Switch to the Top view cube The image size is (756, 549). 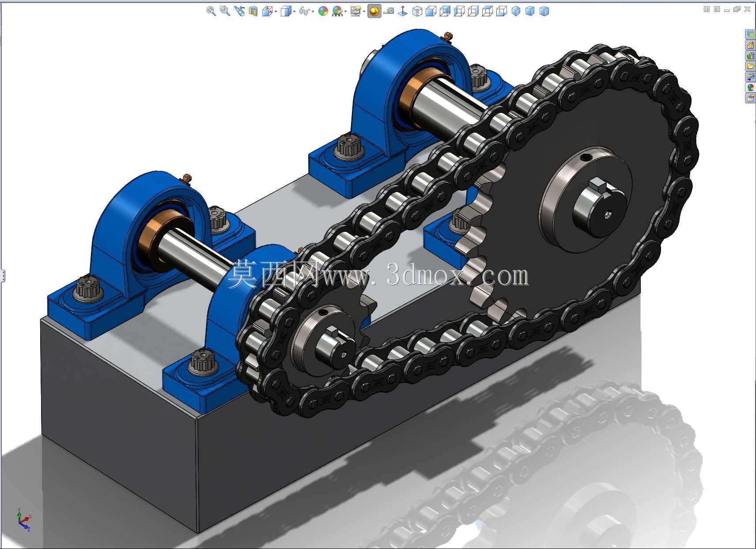click(x=488, y=11)
